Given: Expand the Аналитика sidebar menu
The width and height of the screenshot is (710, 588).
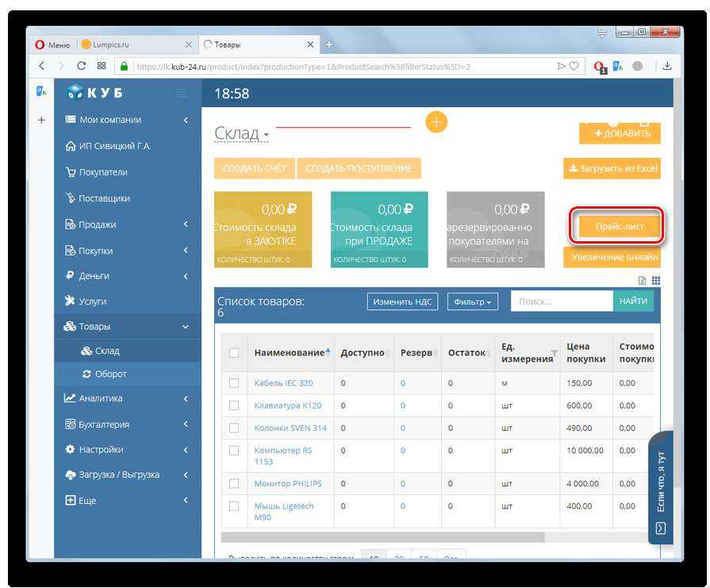Looking at the screenshot, I should 127,398.
